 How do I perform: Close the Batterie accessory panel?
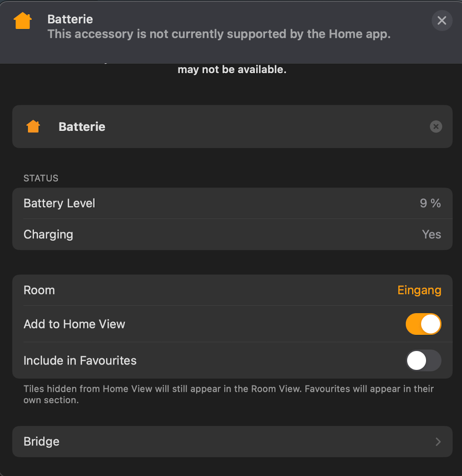pyautogui.click(x=442, y=21)
